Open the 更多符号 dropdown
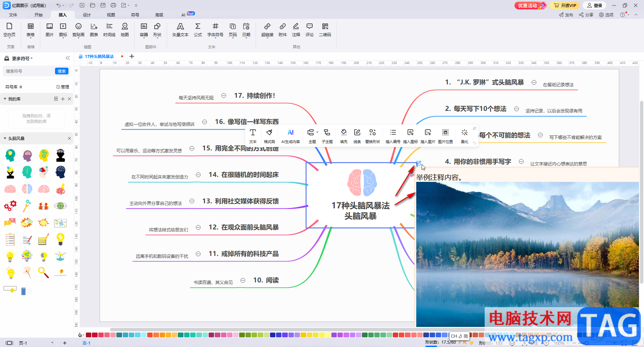Image resolution: width=644 pixels, height=347 pixels. [22, 58]
